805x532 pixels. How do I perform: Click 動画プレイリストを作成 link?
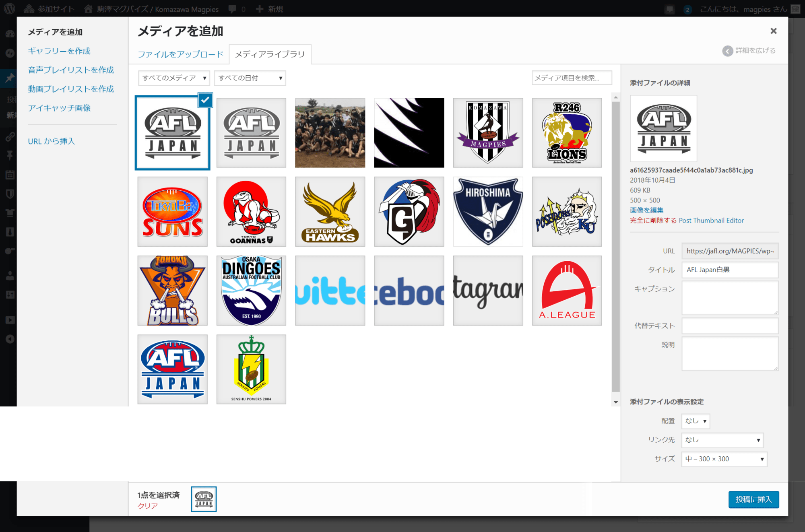(71, 89)
